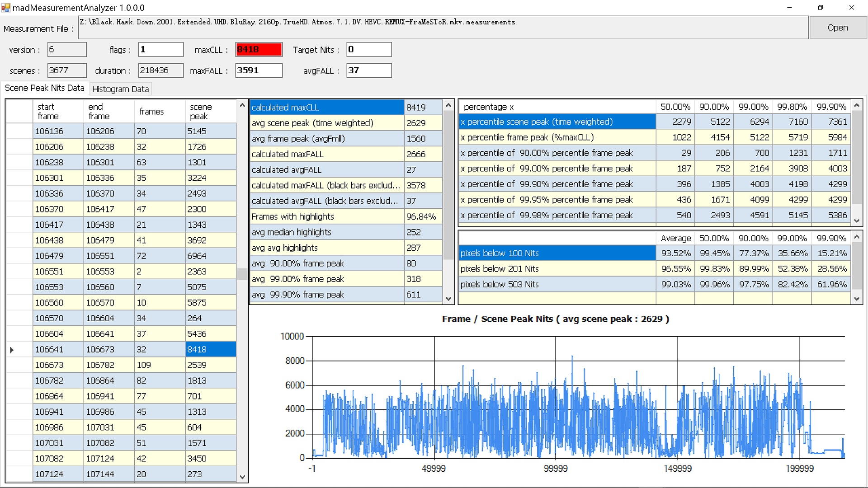Select 'calculated maxCLL' row
Viewport: 868px width, 488px height.
[327, 108]
